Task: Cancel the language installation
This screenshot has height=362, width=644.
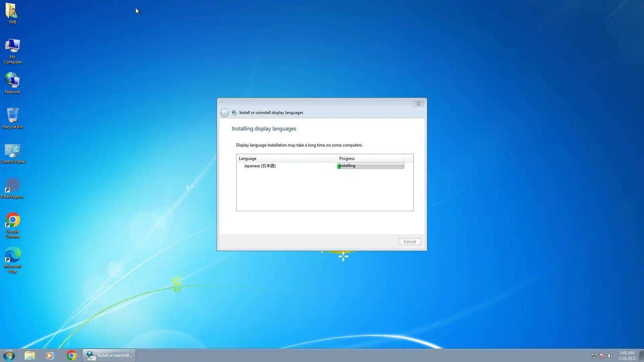Action: 409,242
